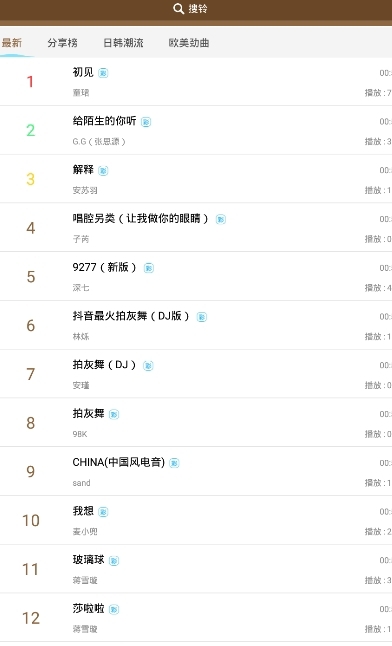Click artist name 98K under 拍灰舞
The width and height of the screenshot is (392, 646).
(80, 434)
